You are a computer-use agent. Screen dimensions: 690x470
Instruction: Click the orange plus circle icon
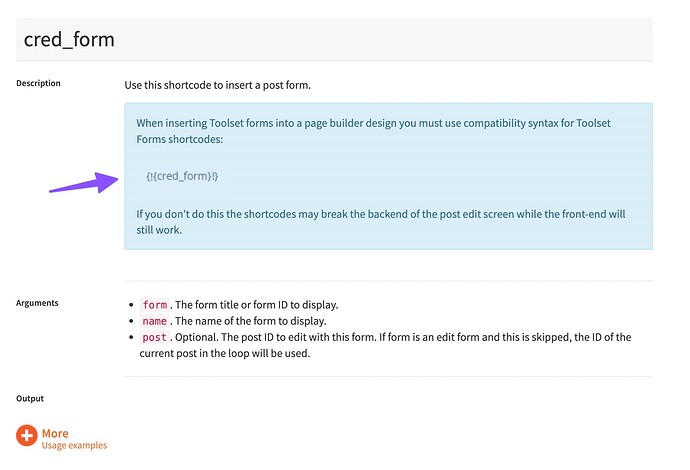click(27, 435)
